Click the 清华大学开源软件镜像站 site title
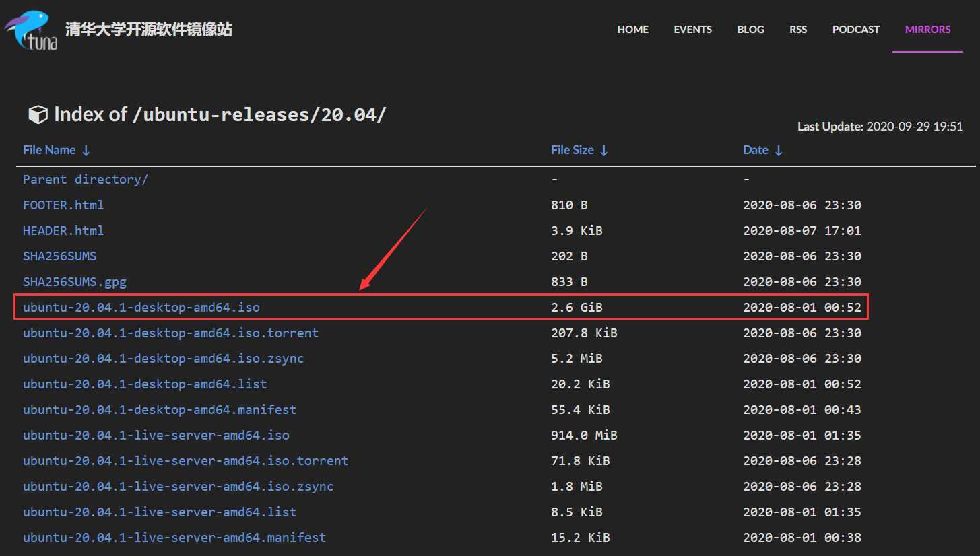The height and width of the screenshot is (556, 980). pos(149,29)
